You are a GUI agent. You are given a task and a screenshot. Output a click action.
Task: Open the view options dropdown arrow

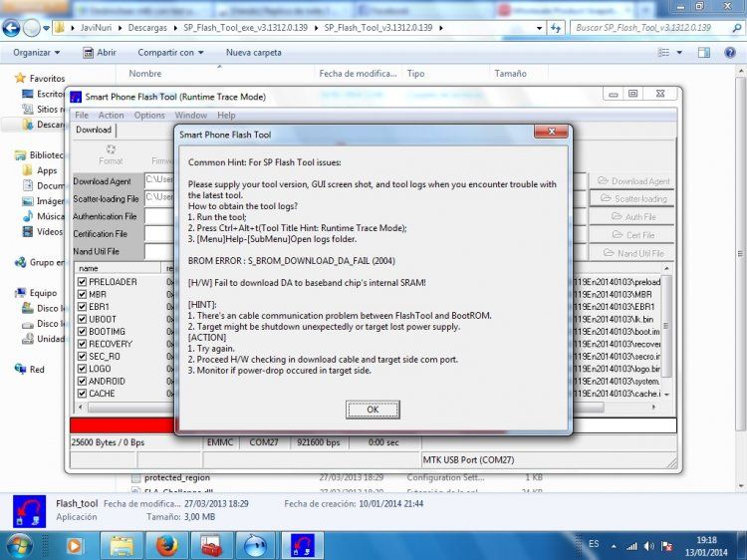[679, 53]
